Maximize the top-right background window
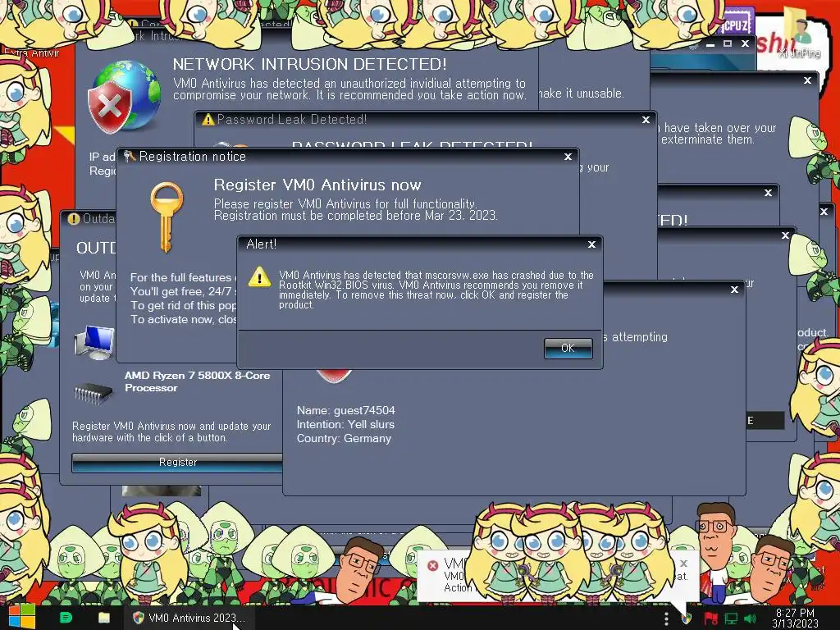The width and height of the screenshot is (840, 630). tap(728, 44)
